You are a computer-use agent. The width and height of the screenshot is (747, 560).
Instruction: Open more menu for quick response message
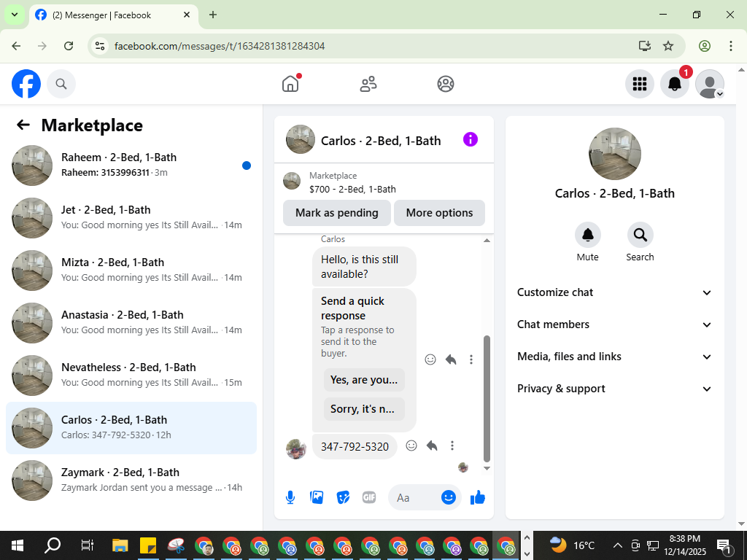click(x=471, y=359)
